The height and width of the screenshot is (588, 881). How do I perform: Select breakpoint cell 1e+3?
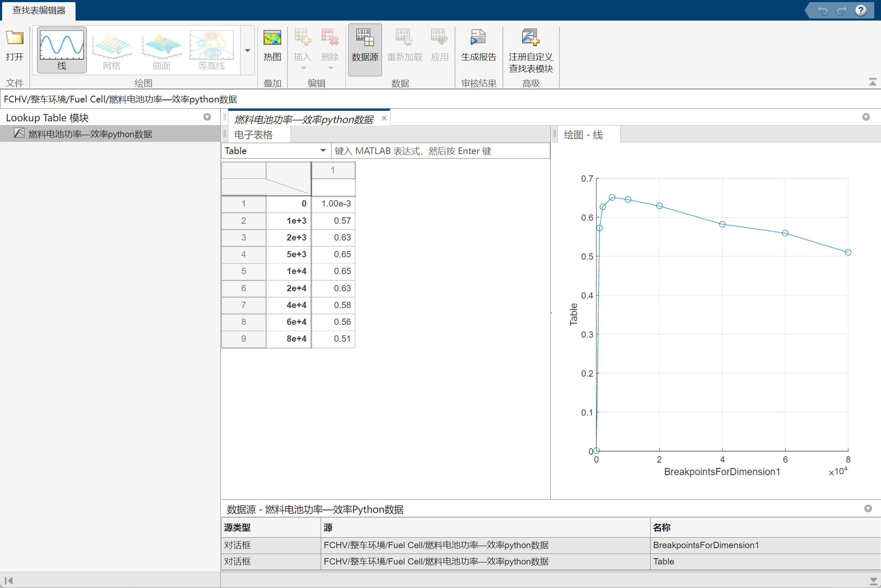(x=288, y=221)
